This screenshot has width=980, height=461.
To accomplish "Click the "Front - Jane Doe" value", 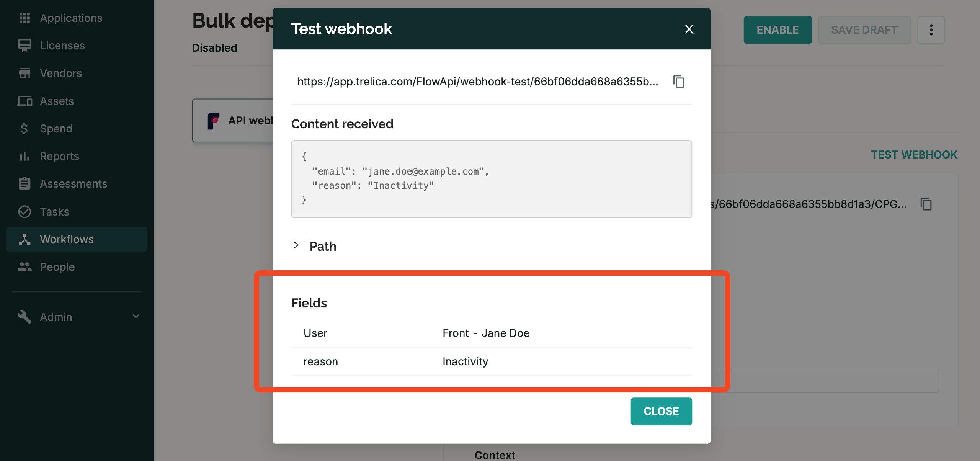I will click(486, 333).
